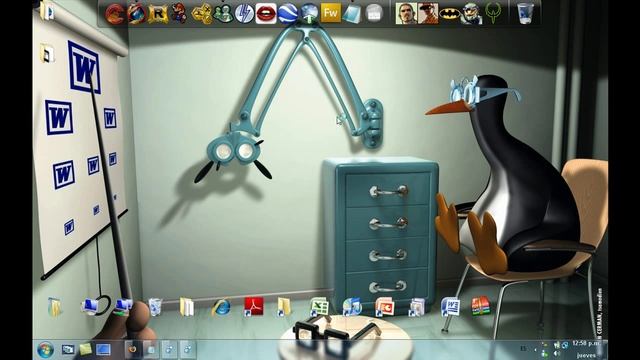Open the Firefox globe icon in the dock
Screen dimensions: 640x360
[137, 13]
